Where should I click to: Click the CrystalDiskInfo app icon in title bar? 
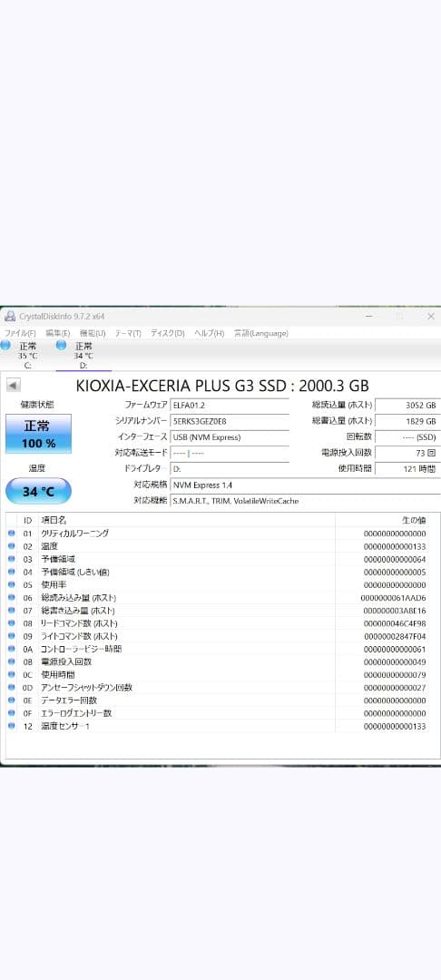[x=9, y=316]
